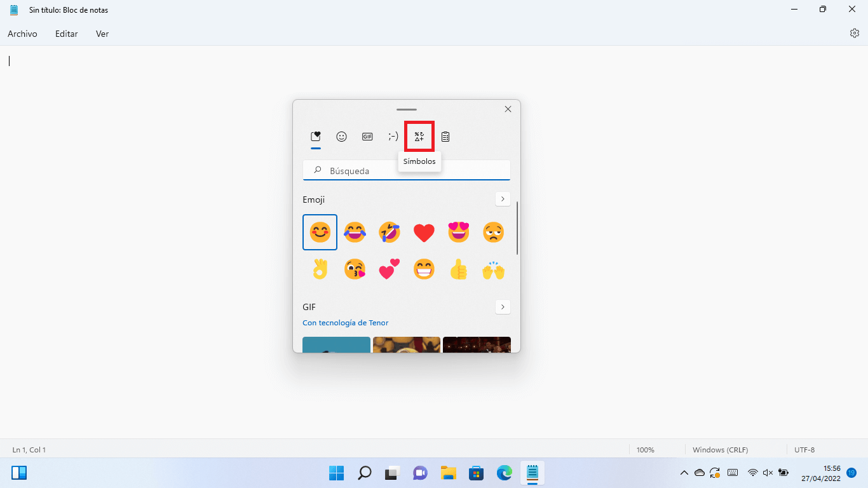
Task: Close the emoji picker panel
Action: point(508,109)
